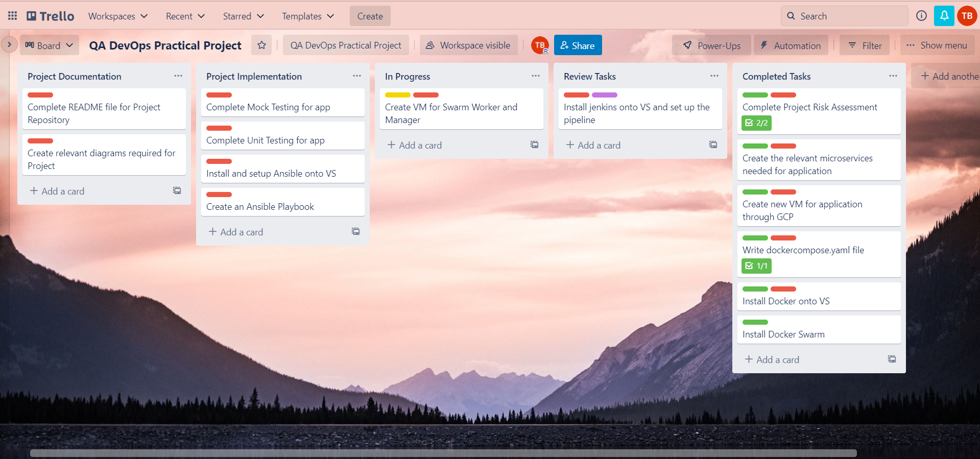This screenshot has height=459, width=980.
Task: Open TB board member avatar
Action: click(540, 45)
